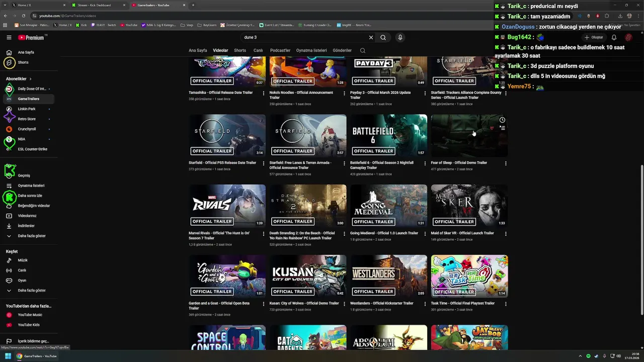The width and height of the screenshot is (644, 362).
Task: Open a new Chrome tab
Action: click(x=193, y=5)
